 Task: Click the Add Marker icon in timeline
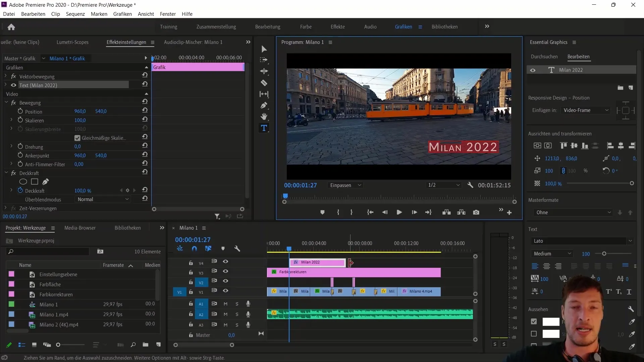[223, 248]
